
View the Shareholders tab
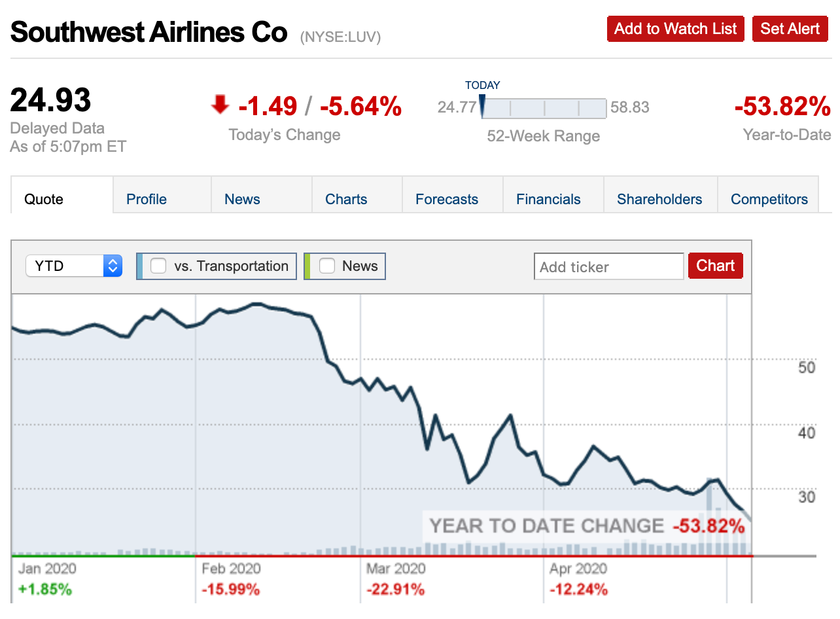point(659,199)
